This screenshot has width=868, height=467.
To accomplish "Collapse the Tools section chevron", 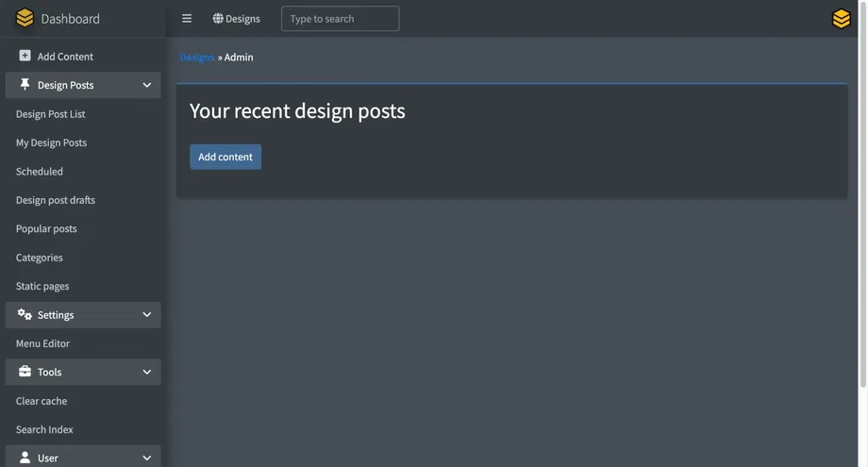I will [x=147, y=372].
